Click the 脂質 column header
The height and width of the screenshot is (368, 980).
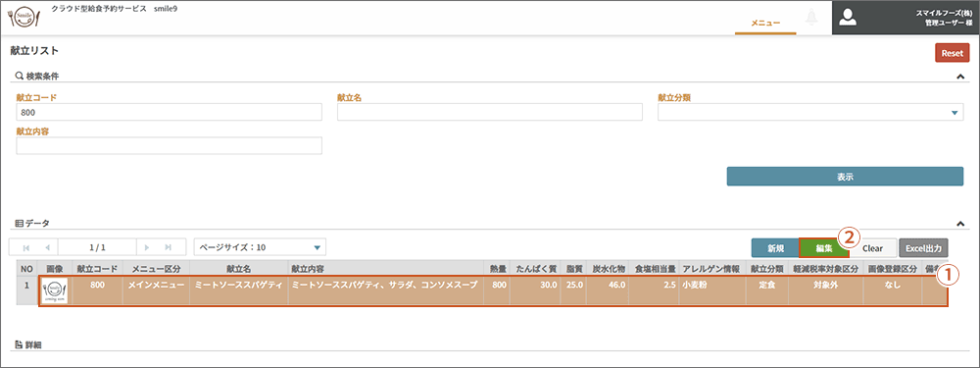coord(573,269)
